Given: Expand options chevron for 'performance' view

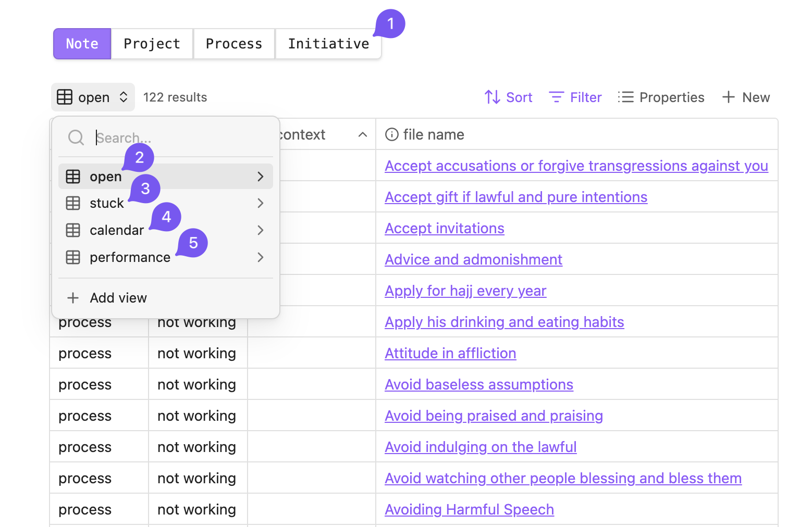Looking at the screenshot, I should point(261,257).
